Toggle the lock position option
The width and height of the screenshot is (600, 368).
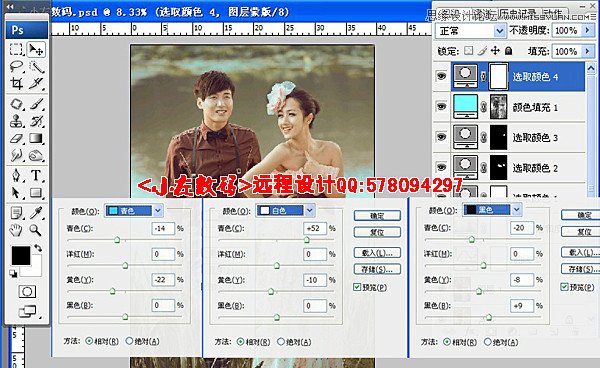pos(496,50)
